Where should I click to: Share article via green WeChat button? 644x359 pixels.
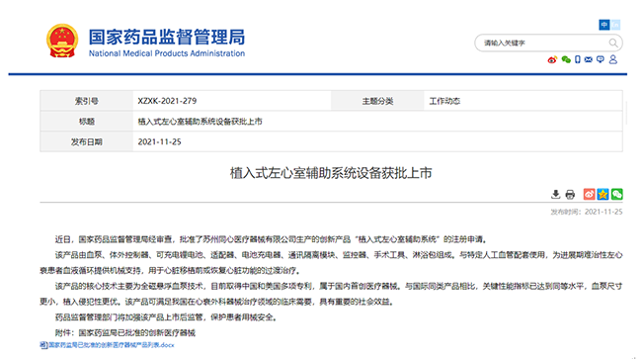617,194
